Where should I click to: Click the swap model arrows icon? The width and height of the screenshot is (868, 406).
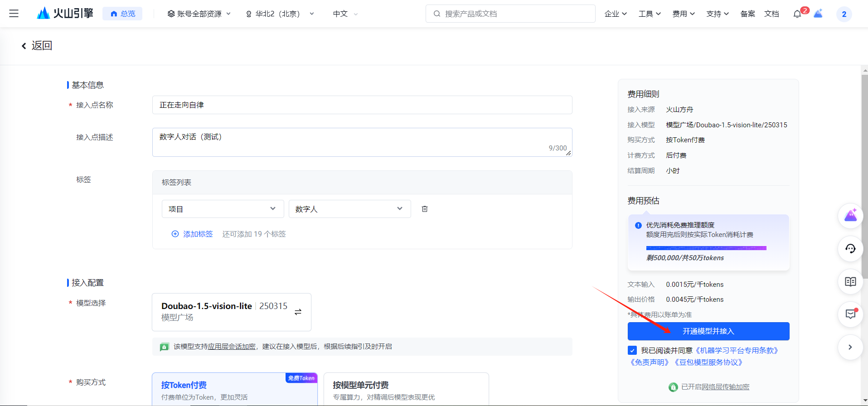298,312
